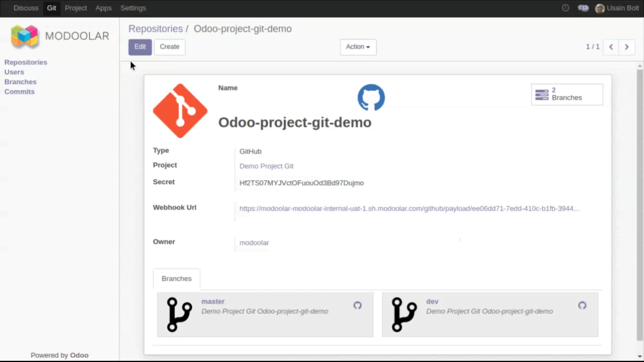This screenshot has height=362, width=644.
Task: Click the GitHub icon on the dev branch card
Action: tap(582, 306)
